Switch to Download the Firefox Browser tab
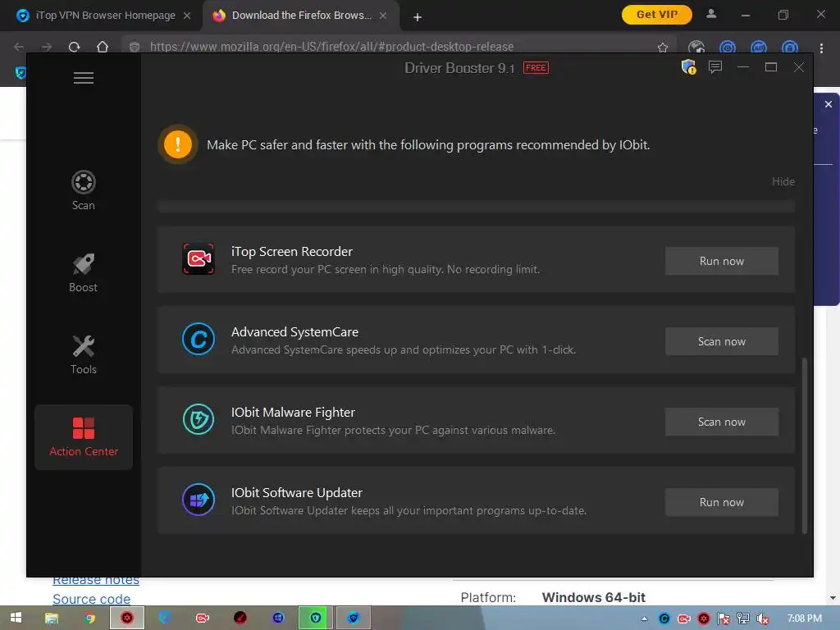The height and width of the screenshot is (630, 840). pos(301,16)
